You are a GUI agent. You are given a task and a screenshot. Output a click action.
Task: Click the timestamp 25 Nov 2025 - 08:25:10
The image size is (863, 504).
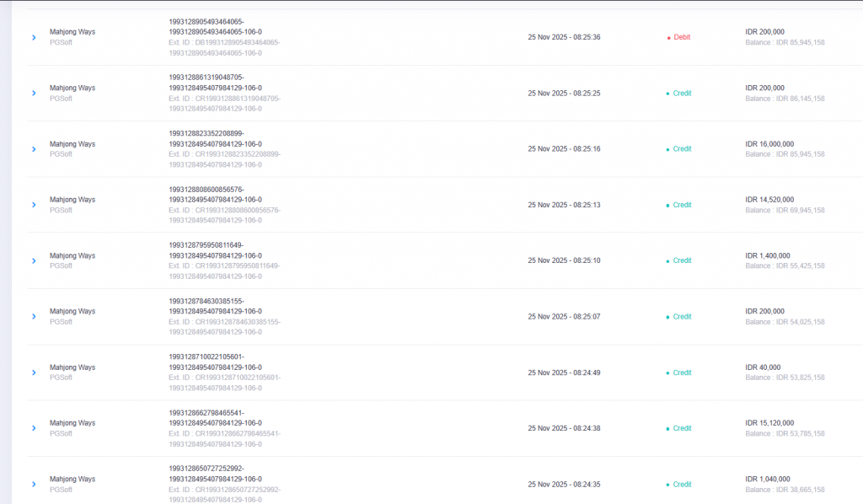(564, 261)
